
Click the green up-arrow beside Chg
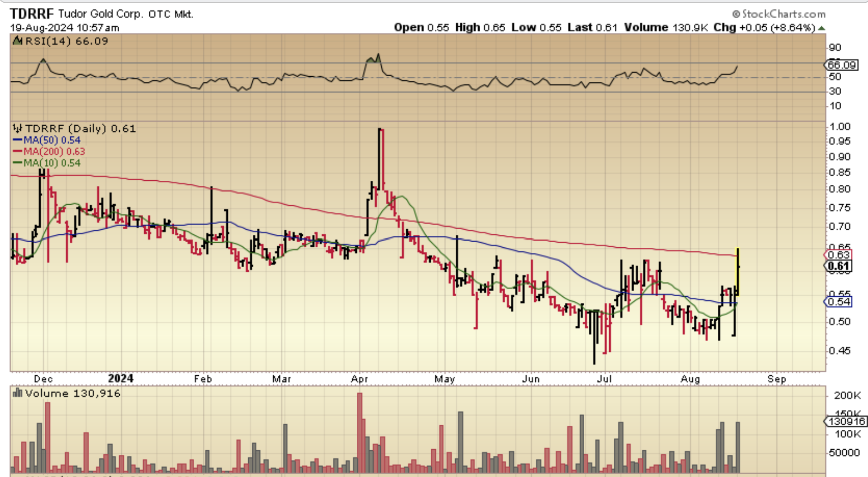[821, 28]
